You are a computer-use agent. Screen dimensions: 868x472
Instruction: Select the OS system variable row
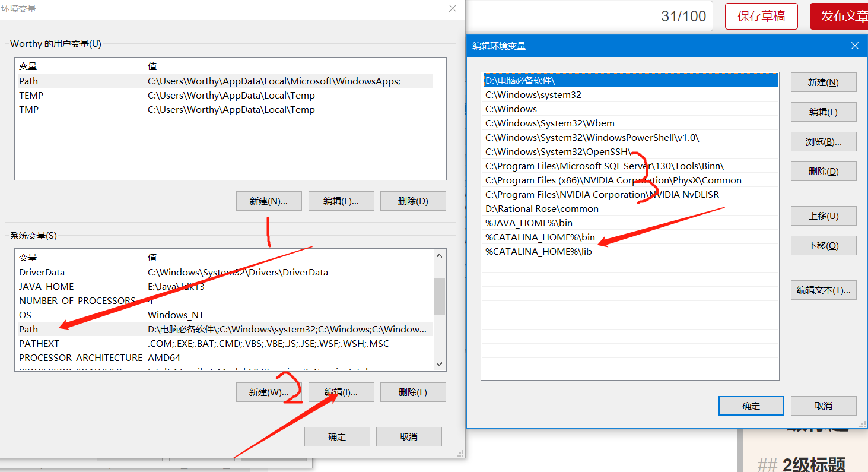224,315
